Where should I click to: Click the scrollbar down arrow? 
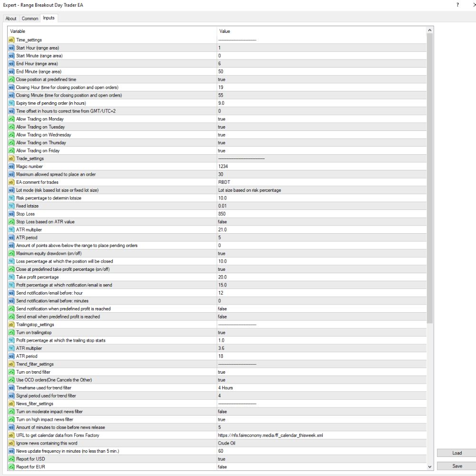pyautogui.click(x=429, y=467)
